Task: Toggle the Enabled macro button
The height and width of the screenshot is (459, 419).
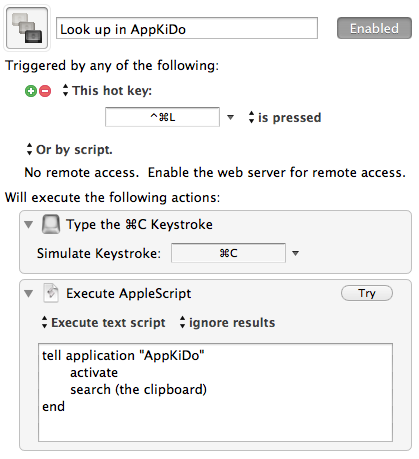Action: (374, 28)
